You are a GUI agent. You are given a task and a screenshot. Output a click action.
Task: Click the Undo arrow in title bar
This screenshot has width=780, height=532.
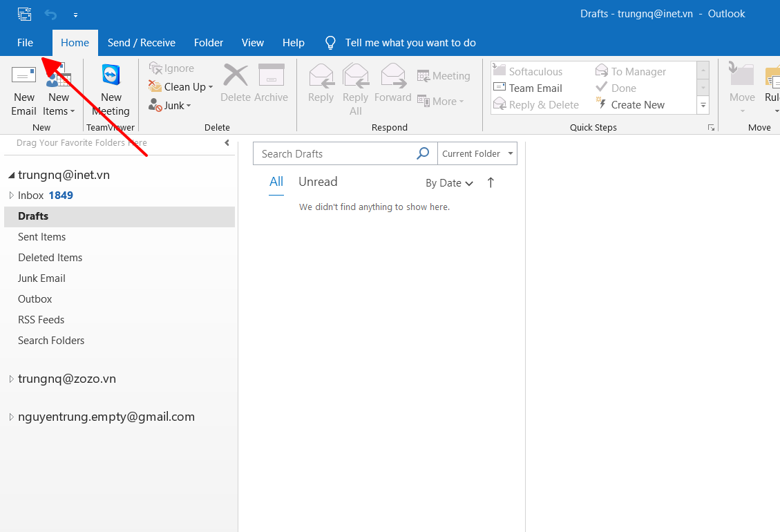point(50,15)
